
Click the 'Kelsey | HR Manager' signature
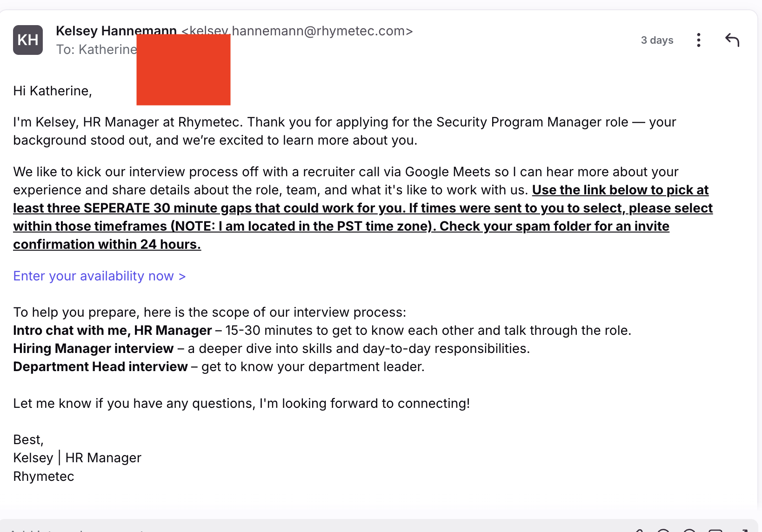pyautogui.click(x=77, y=458)
